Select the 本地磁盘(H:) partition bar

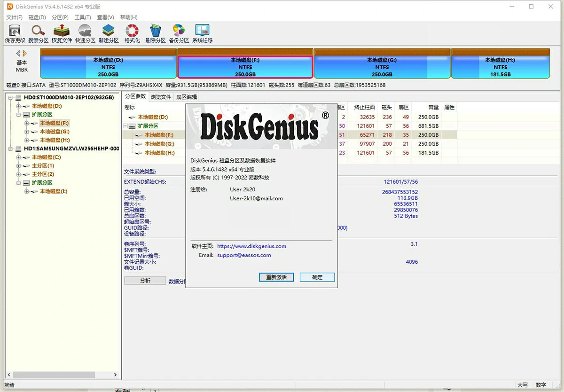pos(500,63)
